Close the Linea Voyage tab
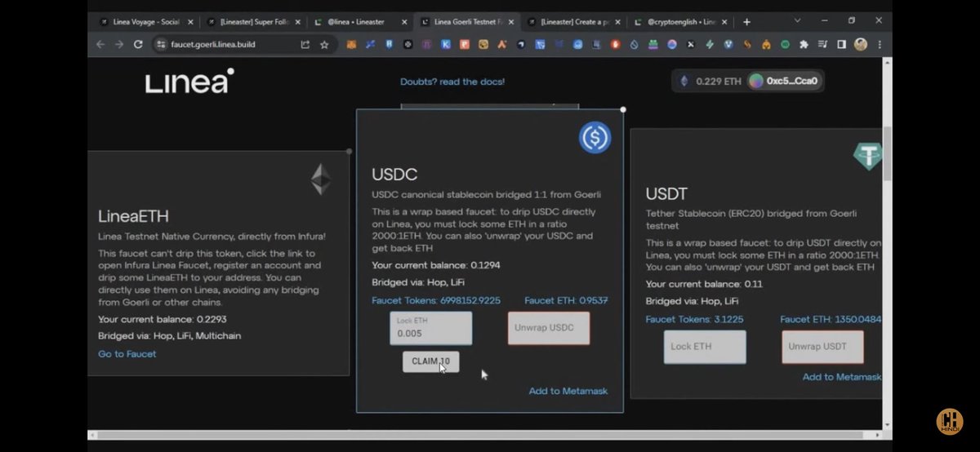 190,22
